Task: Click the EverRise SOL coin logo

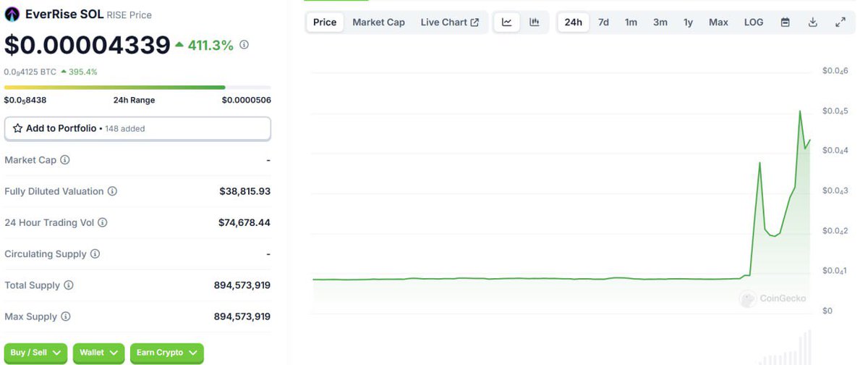Action: [12, 14]
